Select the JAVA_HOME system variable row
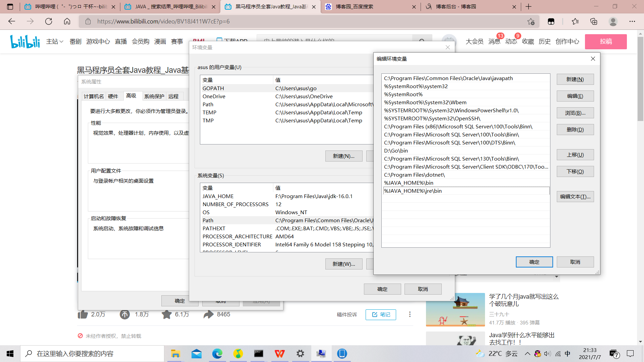Image resolution: width=644 pixels, height=362 pixels. [218, 196]
